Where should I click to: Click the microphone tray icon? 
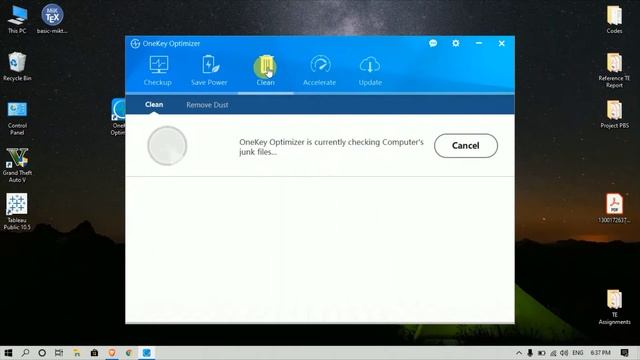point(530,353)
